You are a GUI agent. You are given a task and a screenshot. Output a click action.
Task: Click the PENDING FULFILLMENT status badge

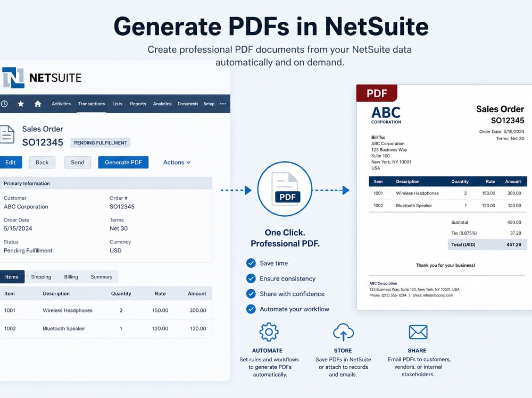point(101,143)
